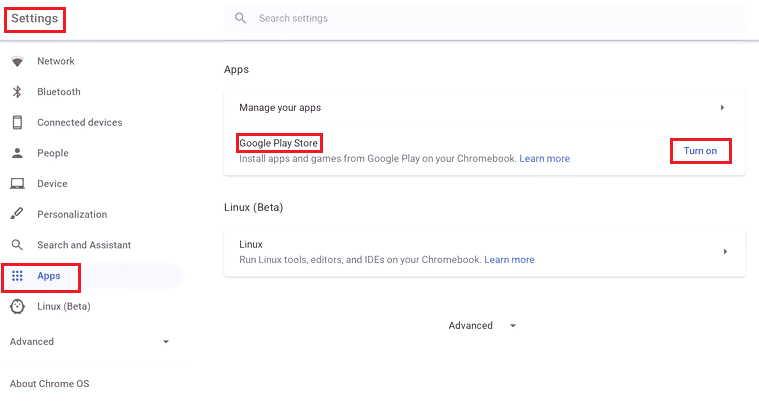Screen dimensions: 759x402
Task: Open Linux (Beta) sidebar section
Action: pos(63,306)
